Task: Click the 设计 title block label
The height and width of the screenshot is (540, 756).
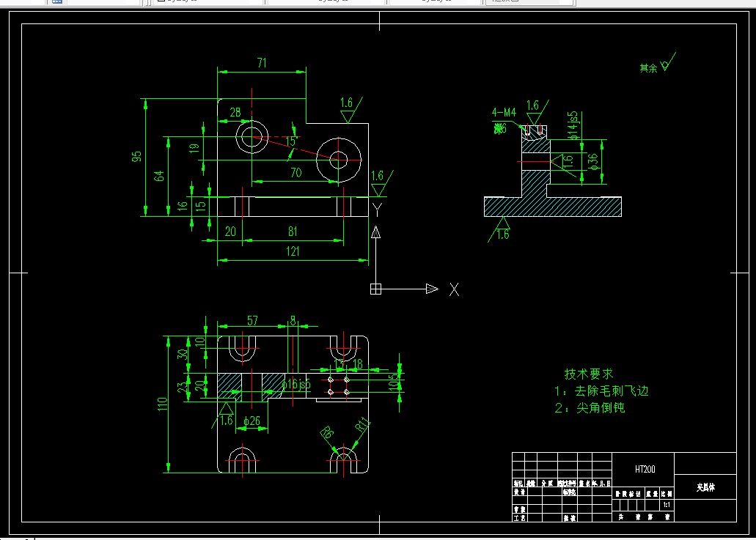Action: (519, 492)
